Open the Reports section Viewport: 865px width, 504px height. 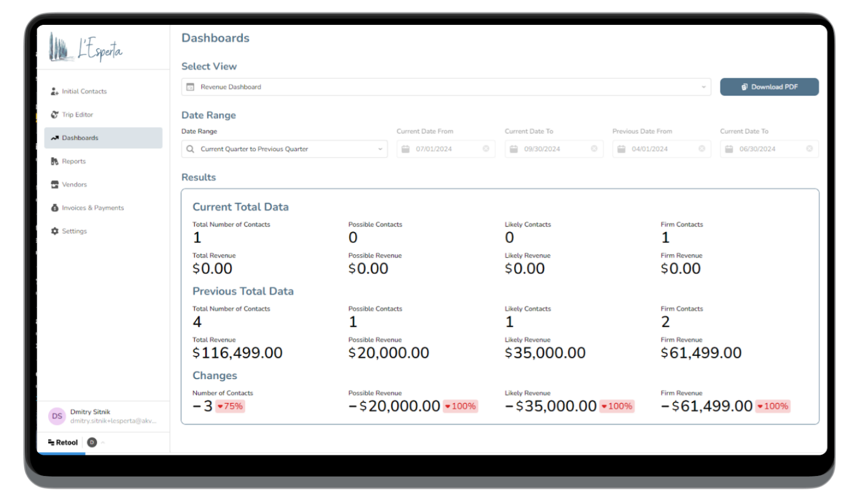[103, 161]
